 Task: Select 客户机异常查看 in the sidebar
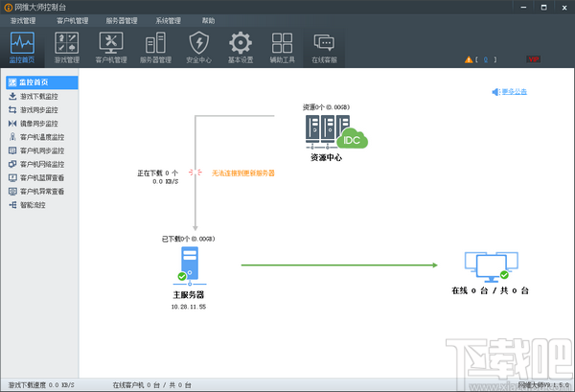point(42,192)
